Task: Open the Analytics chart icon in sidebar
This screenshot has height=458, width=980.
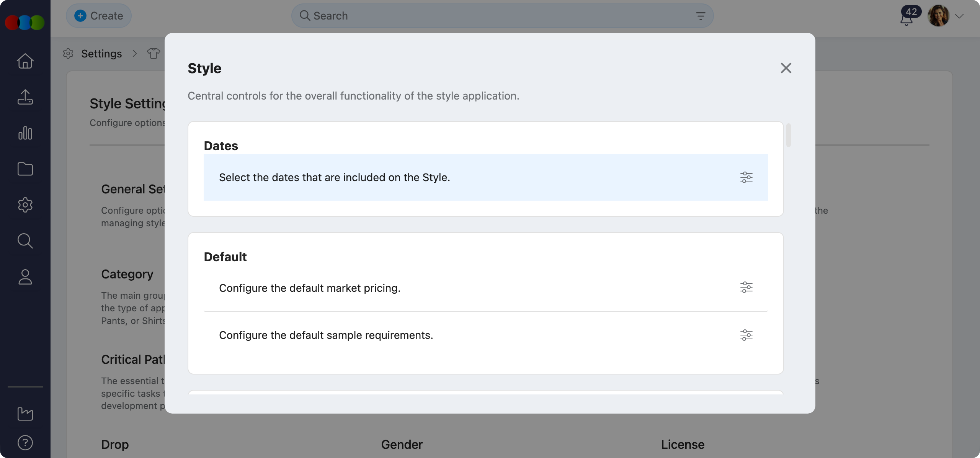Action: (25, 133)
